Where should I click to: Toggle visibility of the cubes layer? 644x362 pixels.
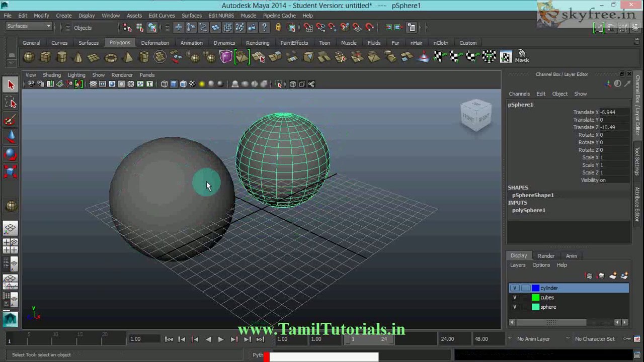pyautogui.click(x=515, y=298)
